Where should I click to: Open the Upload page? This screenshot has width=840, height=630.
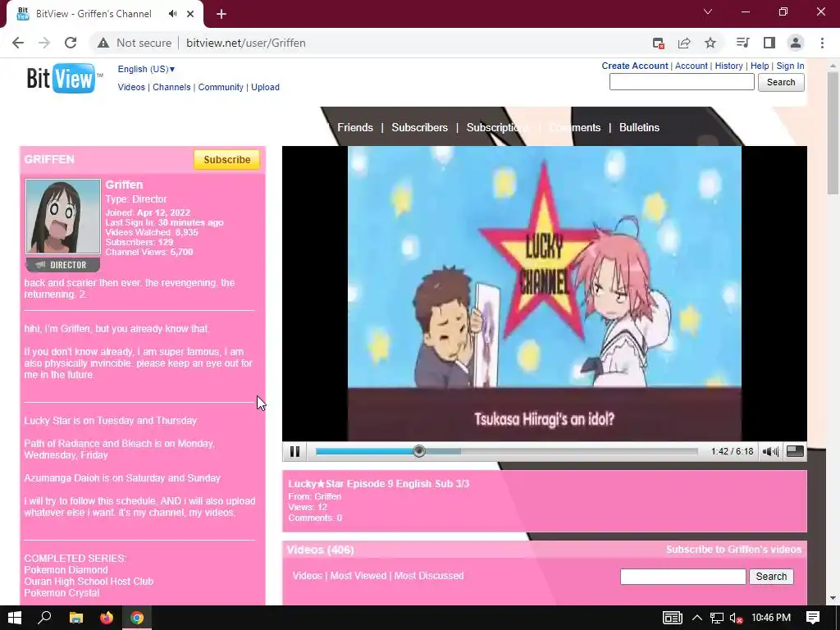coord(265,87)
